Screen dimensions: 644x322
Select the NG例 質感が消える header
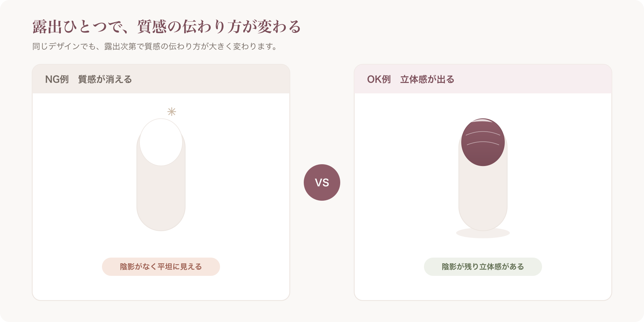tap(161, 79)
